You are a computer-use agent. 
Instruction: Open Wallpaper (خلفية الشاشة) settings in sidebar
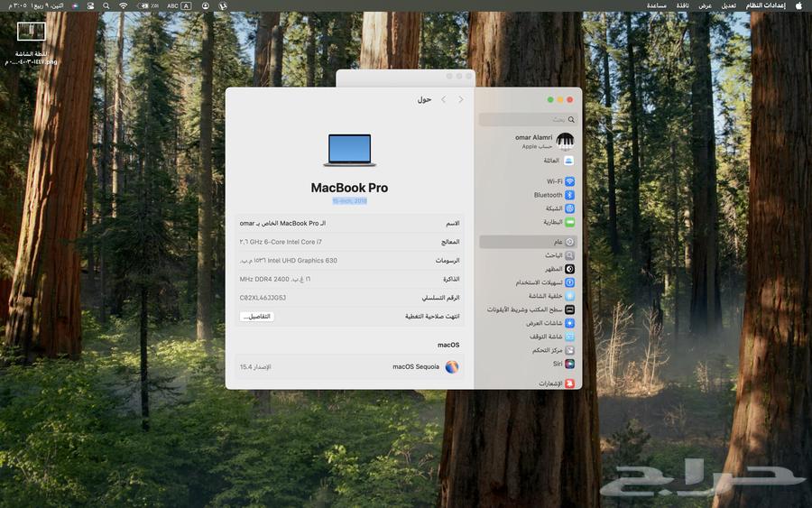[x=551, y=296]
